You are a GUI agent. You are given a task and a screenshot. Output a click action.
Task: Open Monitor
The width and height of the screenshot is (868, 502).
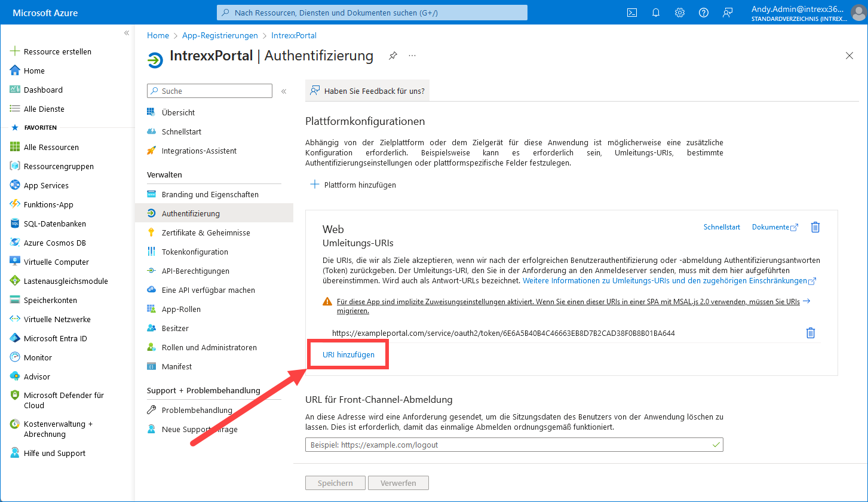point(31,357)
